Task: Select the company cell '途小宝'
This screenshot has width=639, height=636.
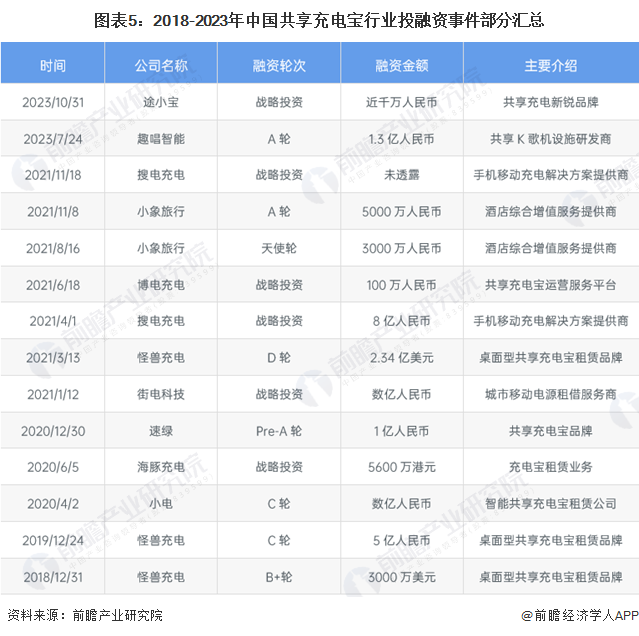Action: pyautogui.click(x=161, y=102)
